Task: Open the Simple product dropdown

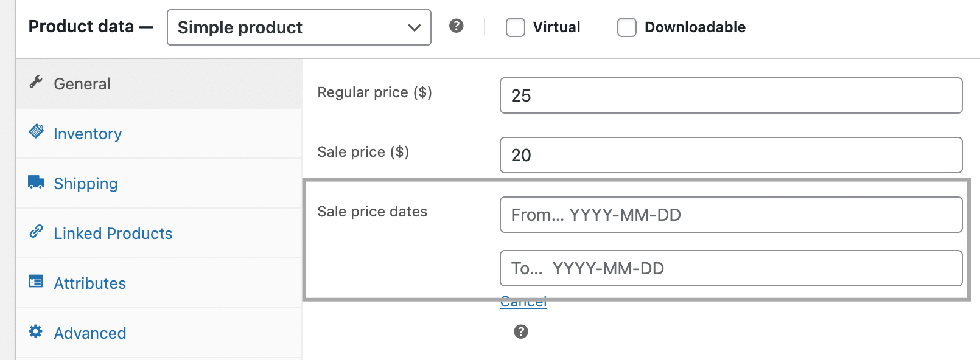Action: 299,27
